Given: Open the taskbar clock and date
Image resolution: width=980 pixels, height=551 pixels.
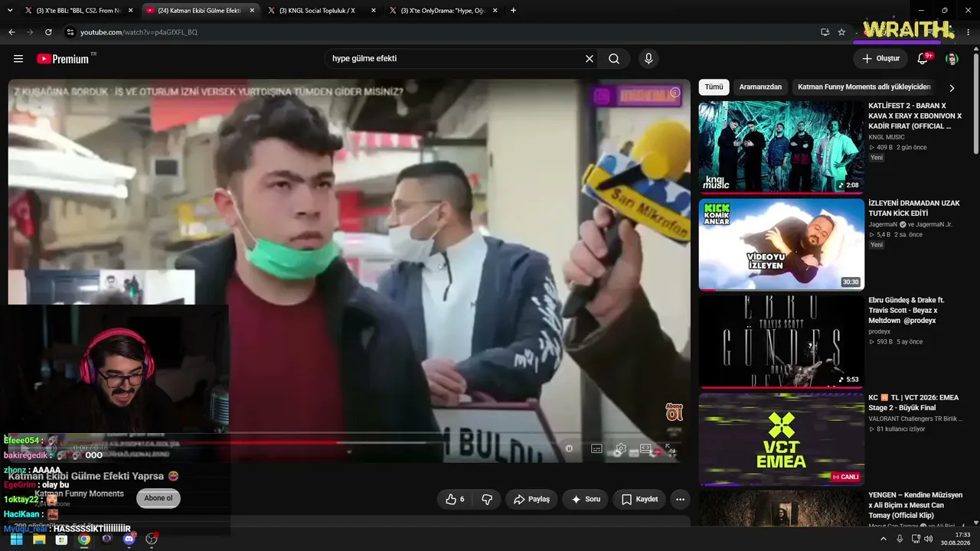Looking at the screenshot, I should (955, 539).
